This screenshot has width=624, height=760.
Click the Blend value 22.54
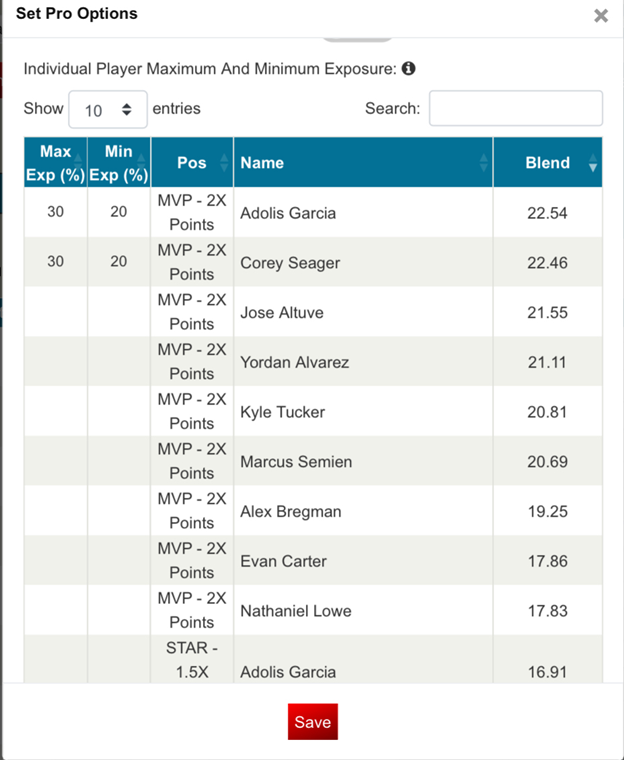tap(547, 212)
